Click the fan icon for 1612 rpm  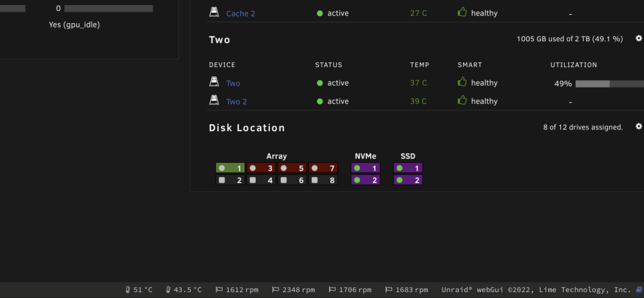point(220,290)
